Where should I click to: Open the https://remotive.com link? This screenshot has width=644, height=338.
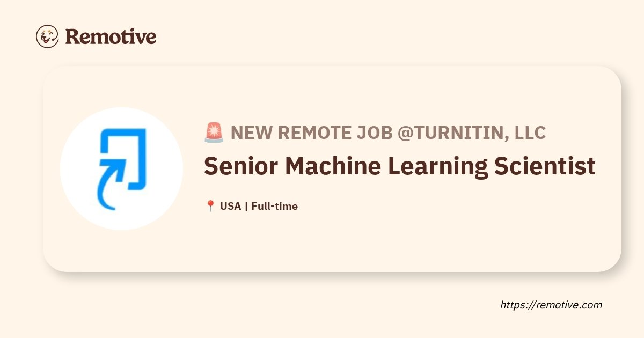(x=551, y=305)
